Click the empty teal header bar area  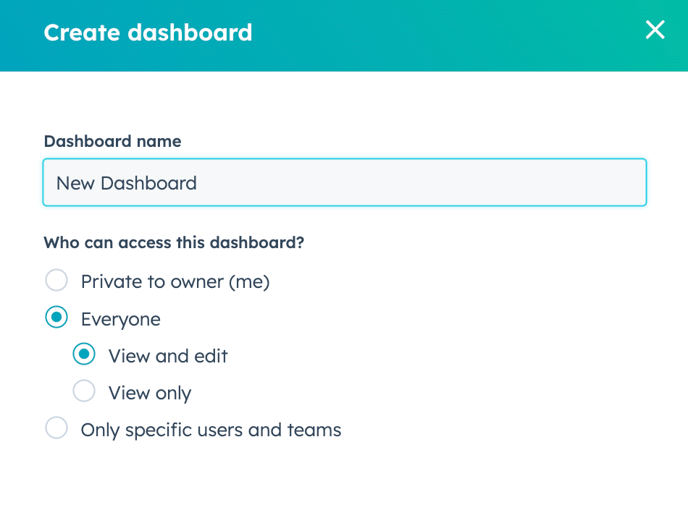[x=439, y=35]
